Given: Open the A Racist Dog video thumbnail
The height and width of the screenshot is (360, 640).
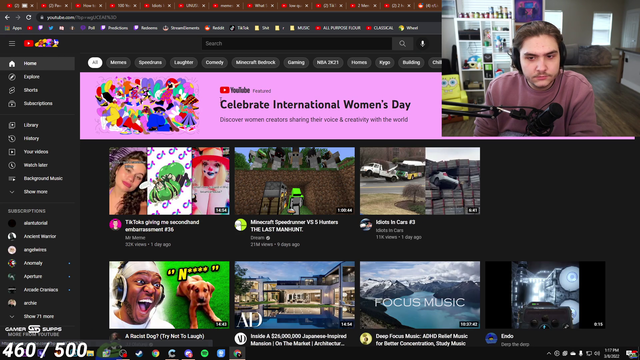Looking at the screenshot, I should point(169,295).
